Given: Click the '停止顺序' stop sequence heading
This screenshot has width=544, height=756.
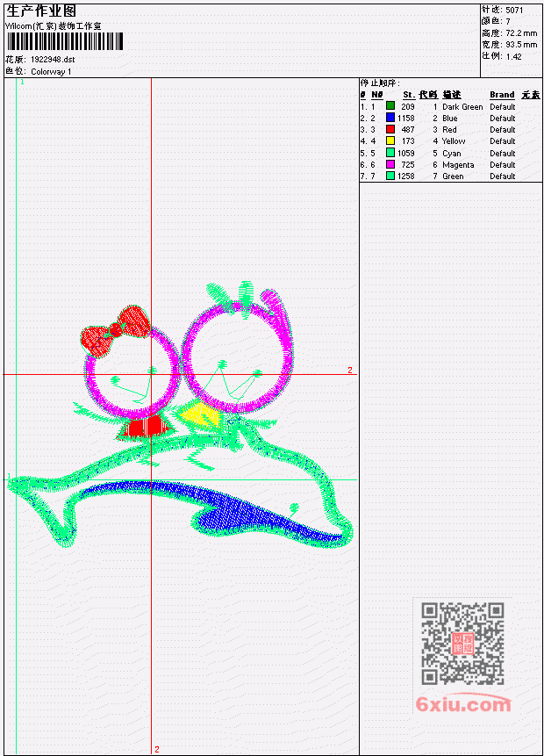Looking at the screenshot, I should pyautogui.click(x=380, y=83).
